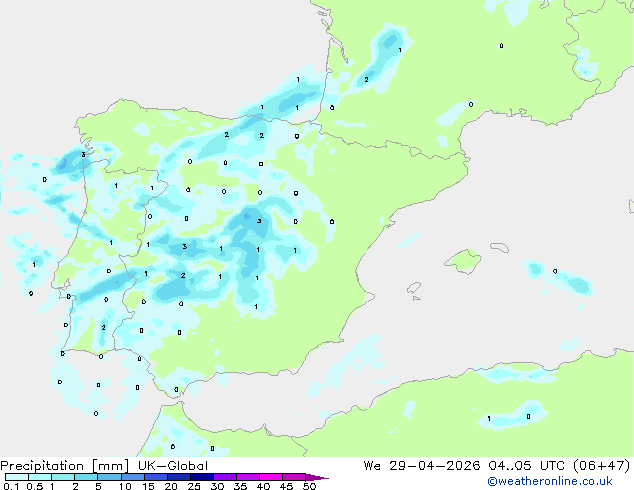This screenshot has height=490, width=634.
Task: Click legend label '10'
Action: (125, 486)
